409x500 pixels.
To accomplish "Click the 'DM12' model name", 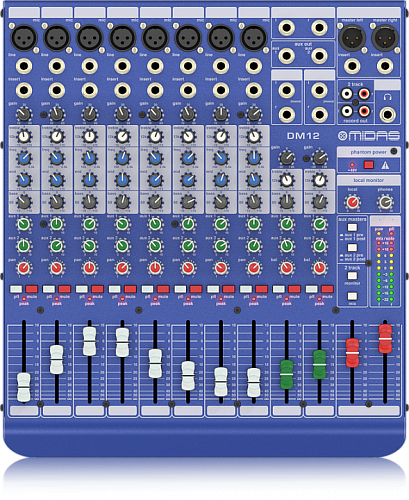I will 303,136.
